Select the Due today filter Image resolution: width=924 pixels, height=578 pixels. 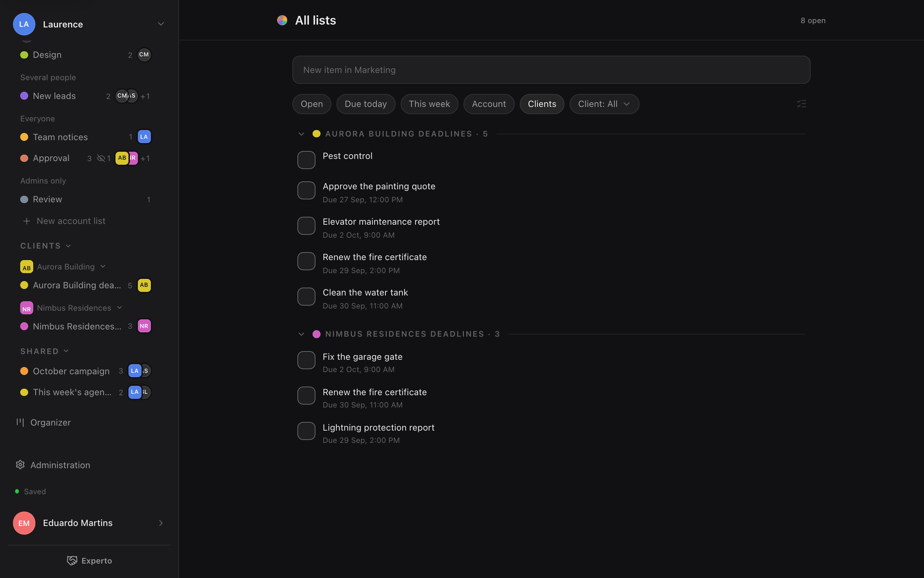pos(366,104)
